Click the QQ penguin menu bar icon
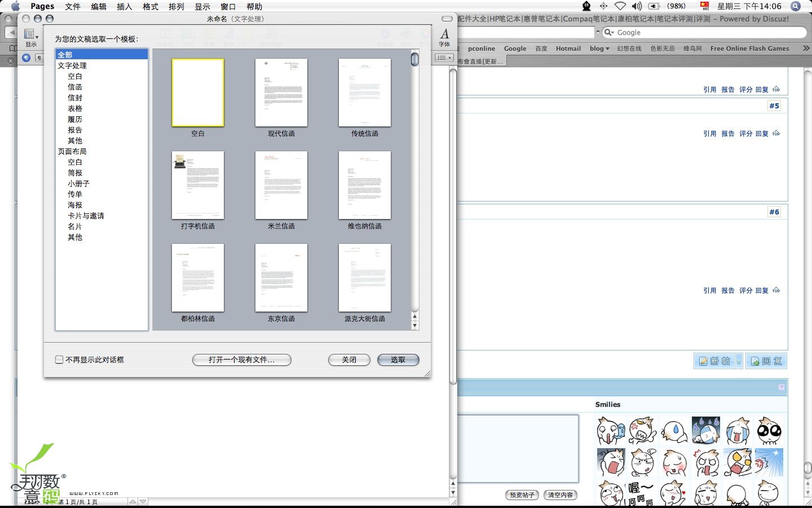Image resolution: width=812 pixels, height=508 pixels. point(586,6)
